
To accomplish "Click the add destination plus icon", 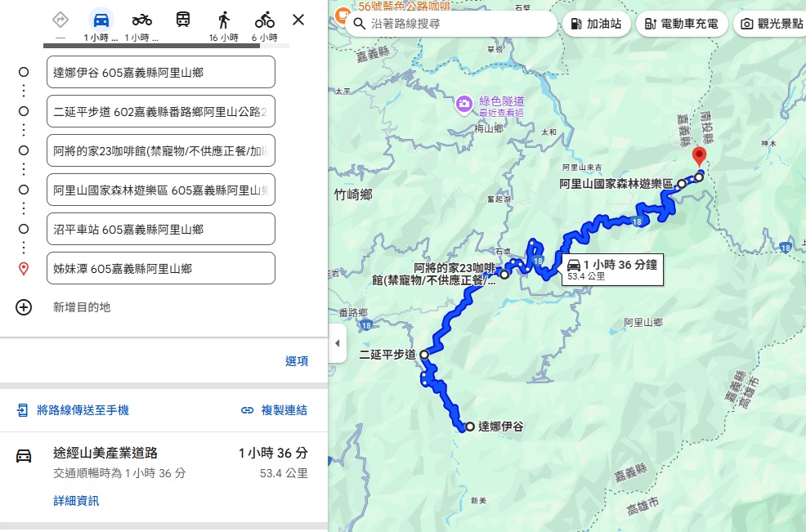I will click(24, 307).
